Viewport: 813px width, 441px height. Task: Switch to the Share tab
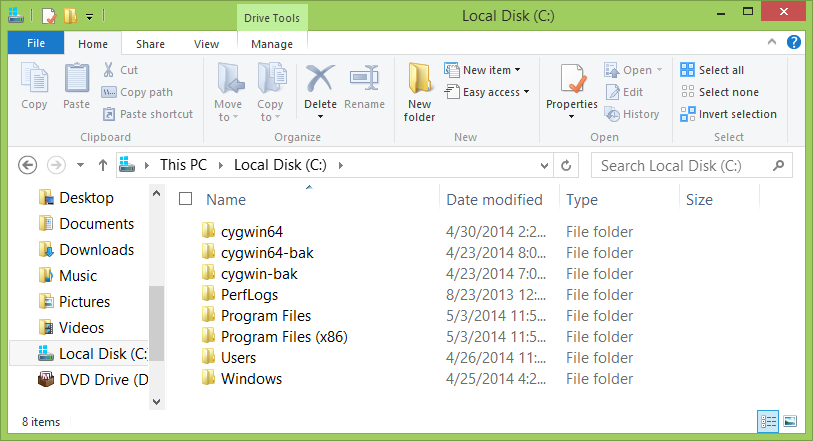click(150, 44)
